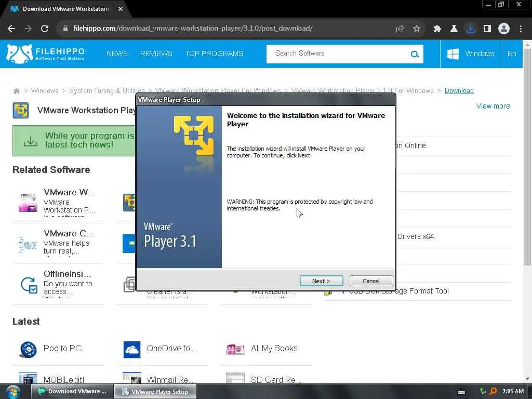Open MOBILedit! entry in Latest
532x399 pixels.
(x=64, y=380)
